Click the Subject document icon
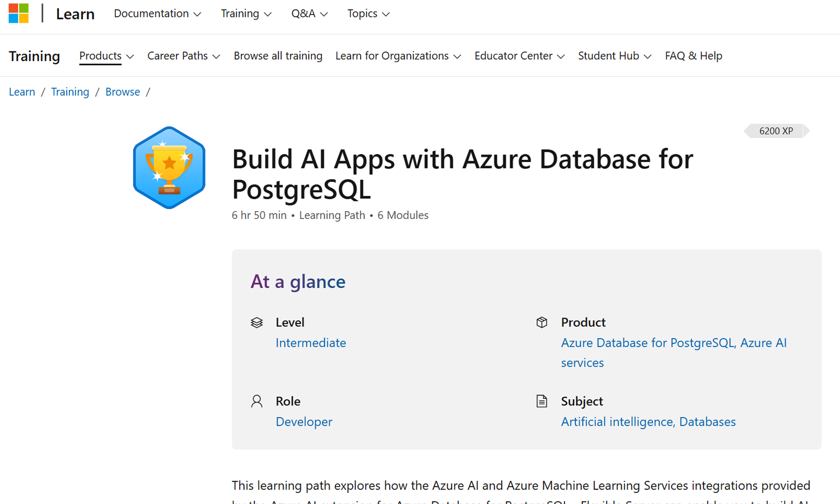Screen dimensions: 840x504 542,402
